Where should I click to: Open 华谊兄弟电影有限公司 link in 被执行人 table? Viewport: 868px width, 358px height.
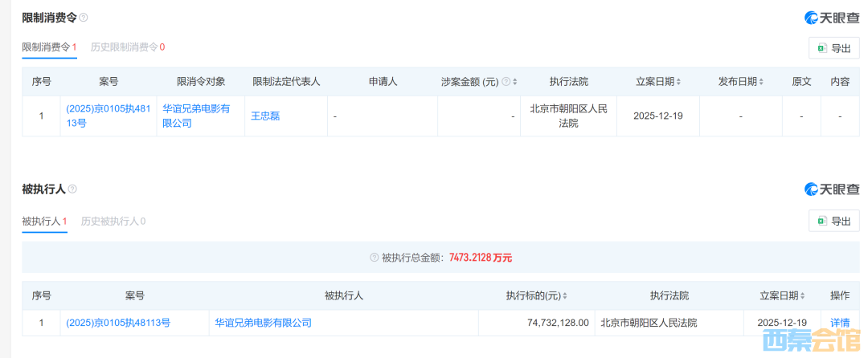click(263, 323)
